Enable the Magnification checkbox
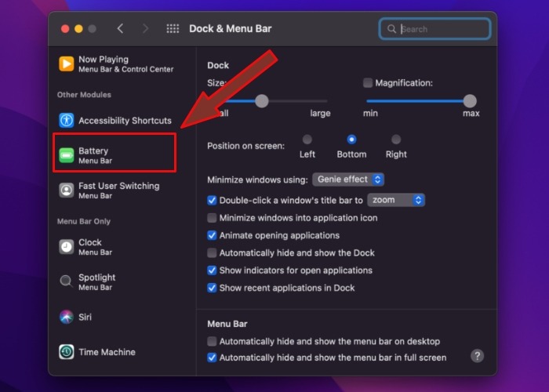Image resolution: width=549 pixels, height=392 pixels. tap(368, 83)
